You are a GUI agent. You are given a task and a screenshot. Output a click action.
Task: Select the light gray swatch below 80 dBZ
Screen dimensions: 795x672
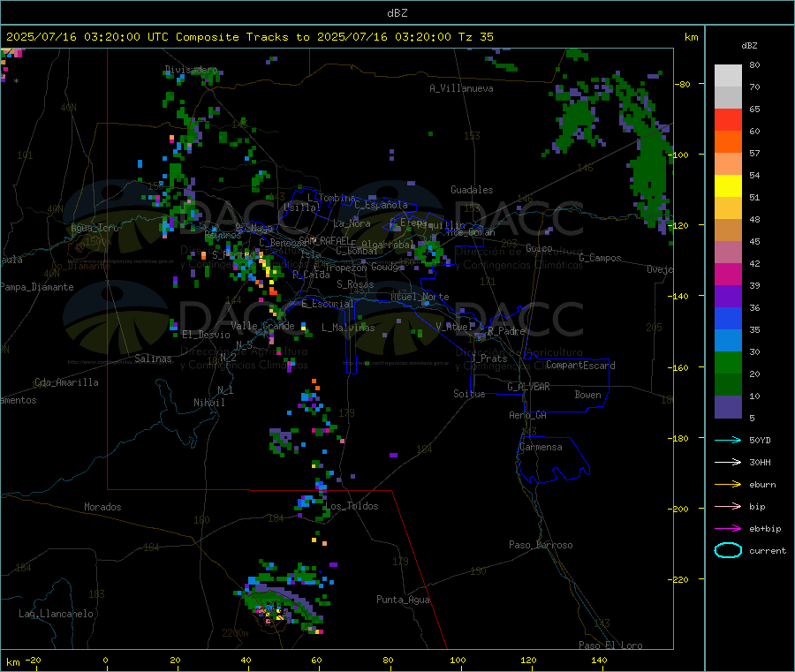tap(728, 76)
